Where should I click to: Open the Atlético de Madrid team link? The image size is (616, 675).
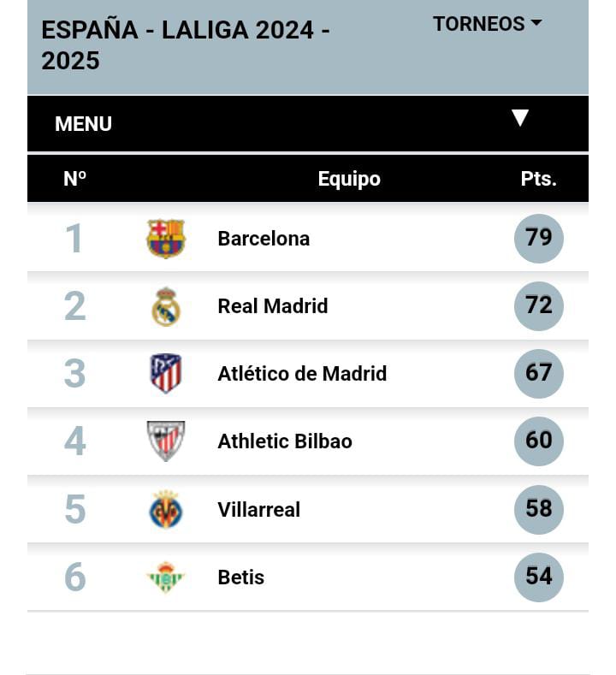pyautogui.click(x=302, y=374)
